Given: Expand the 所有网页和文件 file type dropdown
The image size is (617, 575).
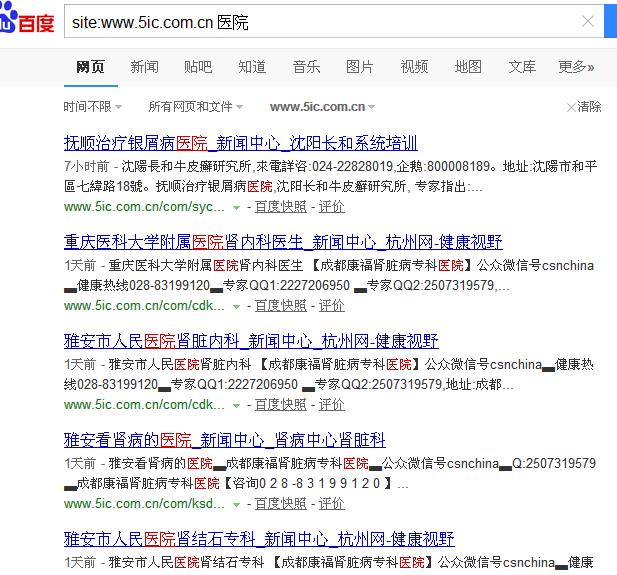Looking at the screenshot, I should 196,107.
